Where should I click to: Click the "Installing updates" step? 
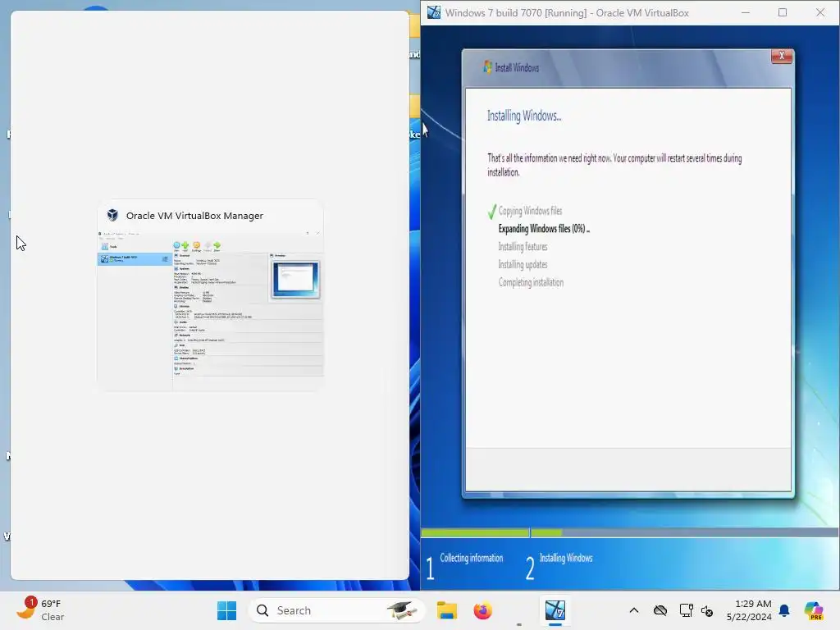(523, 264)
